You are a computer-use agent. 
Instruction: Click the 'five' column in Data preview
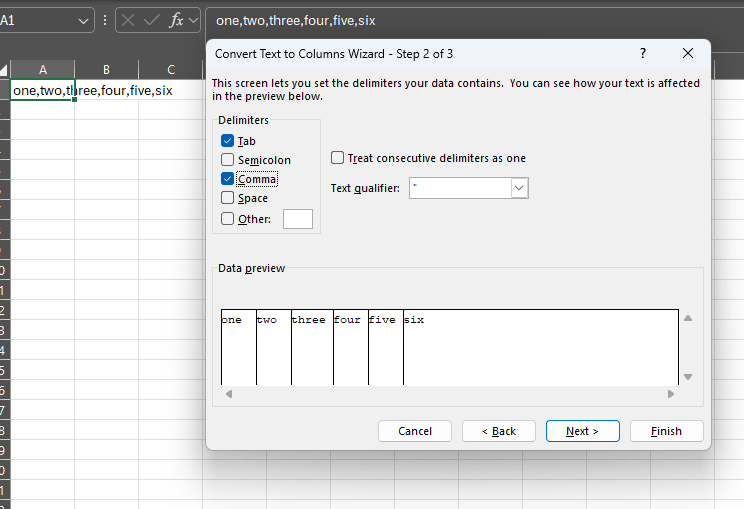[x=386, y=347]
